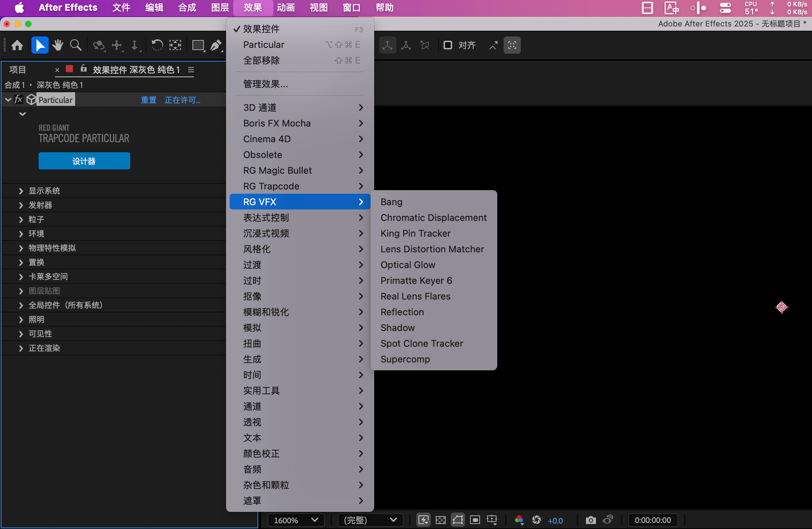Toggle the Particular fx effect switch
The image size is (812, 529).
(19, 100)
